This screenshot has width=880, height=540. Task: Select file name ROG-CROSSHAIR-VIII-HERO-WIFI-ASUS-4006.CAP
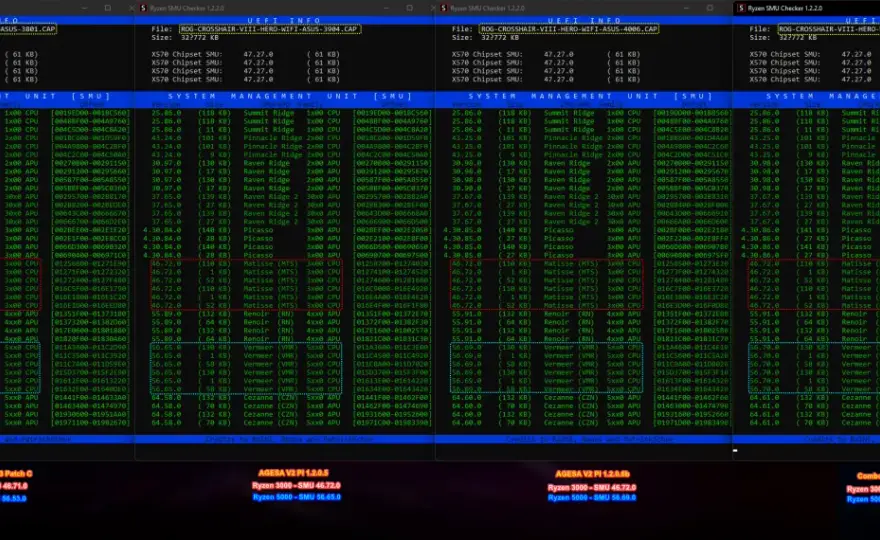[569, 29]
